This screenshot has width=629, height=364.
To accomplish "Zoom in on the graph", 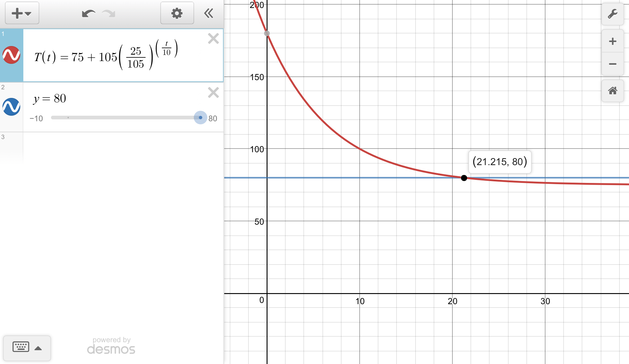I will (x=612, y=41).
